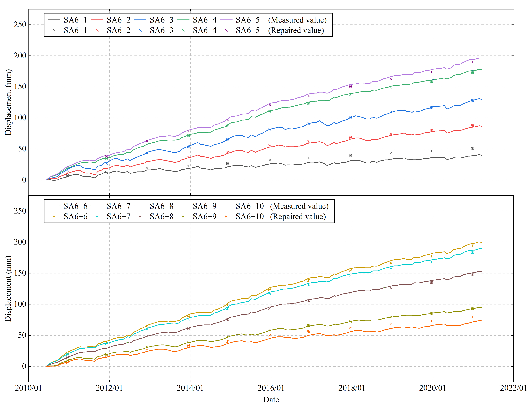Click the SA6-8 brown star marker in legend
Image resolution: width=532 pixels, height=406 pixels.
pyautogui.click(x=140, y=217)
